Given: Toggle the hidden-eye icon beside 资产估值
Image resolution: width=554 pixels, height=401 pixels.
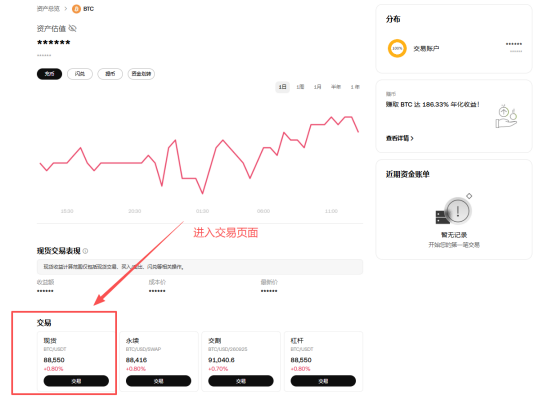Looking at the screenshot, I should click(72, 28).
